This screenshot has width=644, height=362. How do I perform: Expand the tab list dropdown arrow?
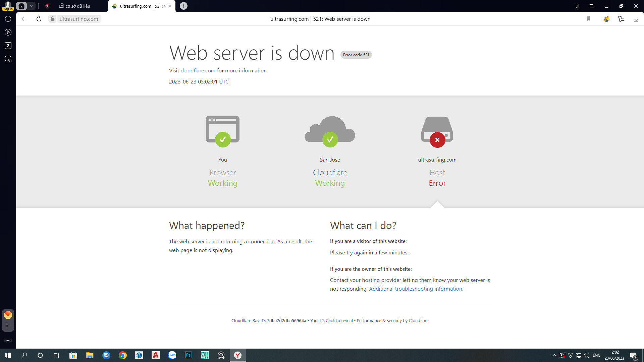(31, 6)
